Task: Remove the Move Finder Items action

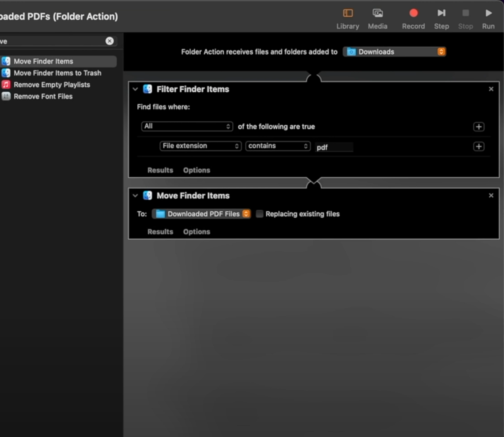Action: tap(491, 196)
